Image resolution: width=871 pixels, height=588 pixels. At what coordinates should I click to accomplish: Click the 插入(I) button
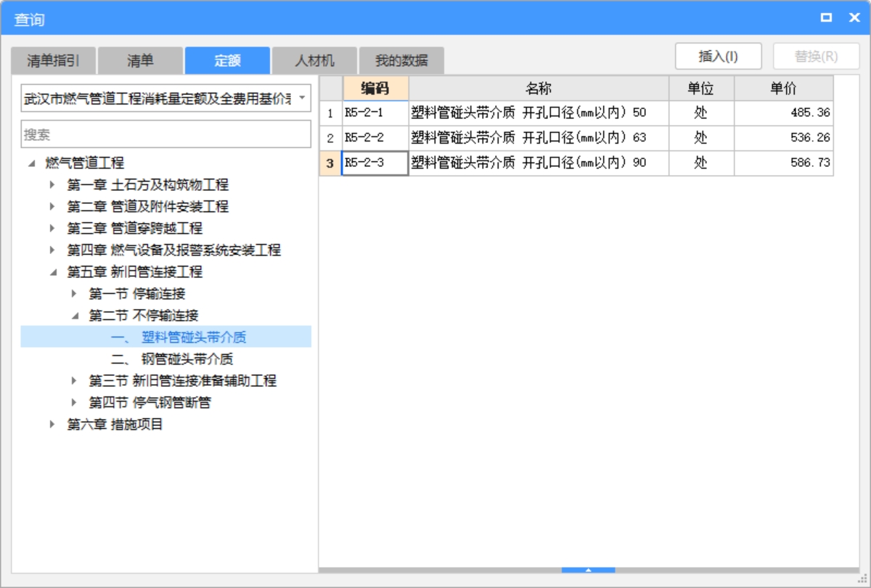(719, 56)
